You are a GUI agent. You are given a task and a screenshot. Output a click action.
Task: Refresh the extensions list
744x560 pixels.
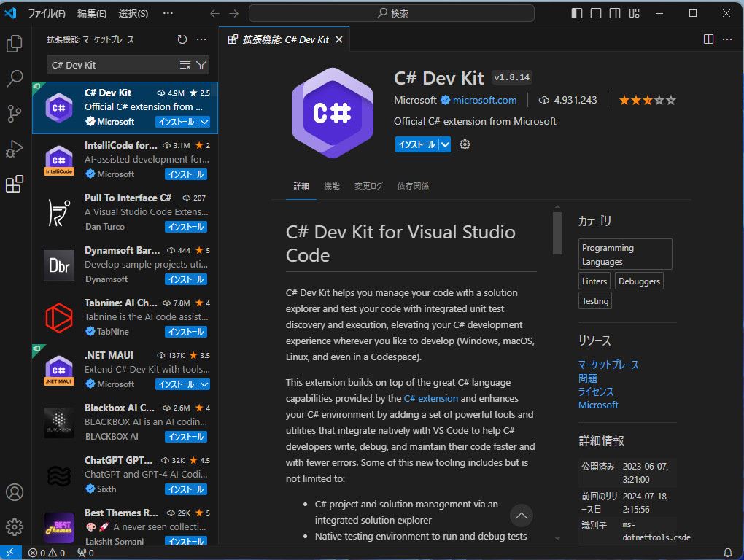pos(182,39)
